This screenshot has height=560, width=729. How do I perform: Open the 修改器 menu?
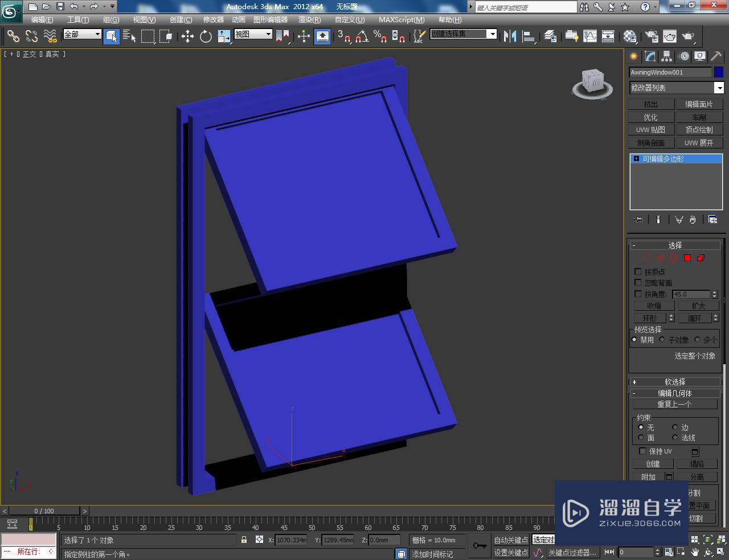tap(214, 20)
